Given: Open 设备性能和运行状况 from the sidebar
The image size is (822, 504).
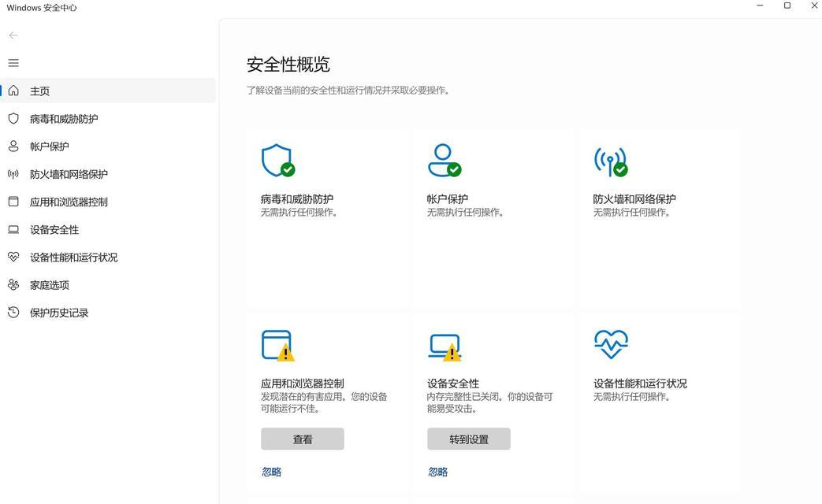Looking at the screenshot, I should coord(108,258).
